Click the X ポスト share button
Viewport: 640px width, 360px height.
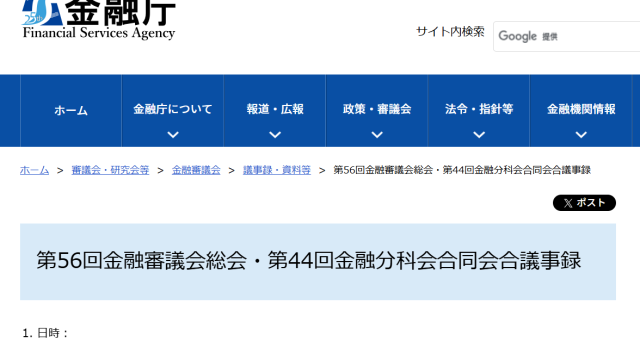click(584, 203)
